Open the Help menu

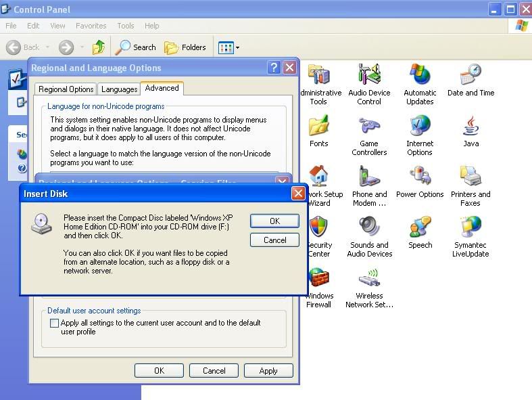[151, 26]
